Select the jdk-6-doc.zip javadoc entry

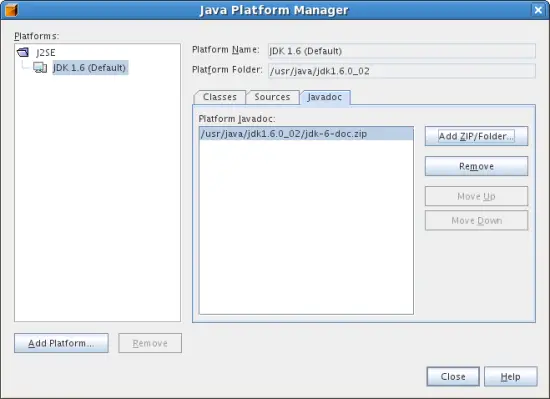tap(306, 134)
